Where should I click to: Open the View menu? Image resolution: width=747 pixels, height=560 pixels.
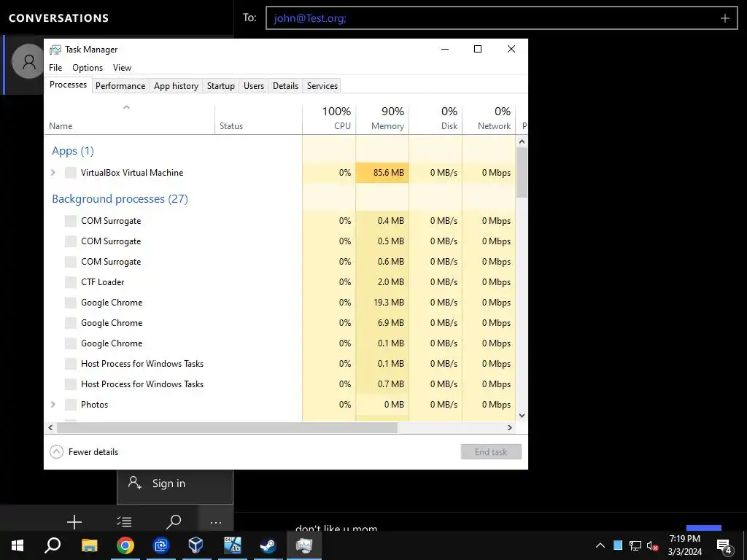click(x=122, y=68)
